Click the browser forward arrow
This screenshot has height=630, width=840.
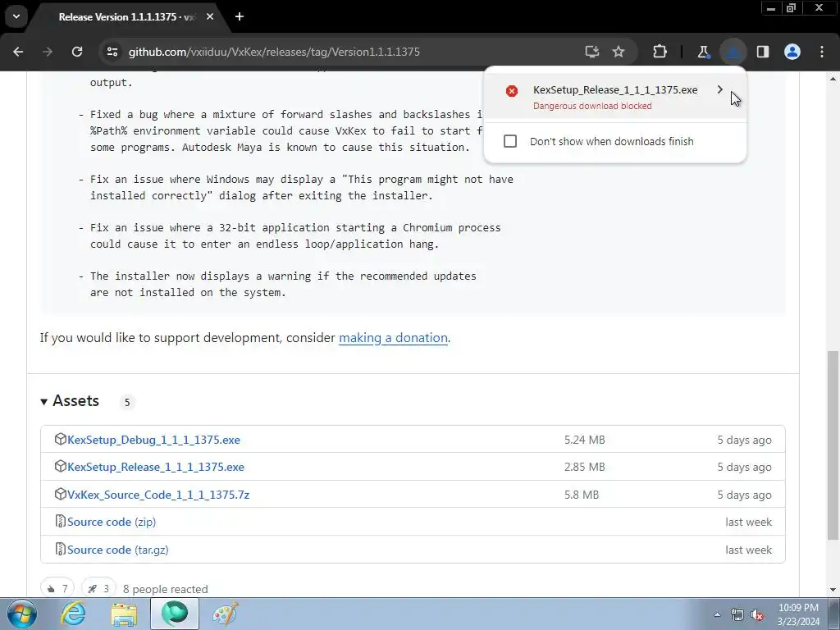pyautogui.click(x=48, y=52)
